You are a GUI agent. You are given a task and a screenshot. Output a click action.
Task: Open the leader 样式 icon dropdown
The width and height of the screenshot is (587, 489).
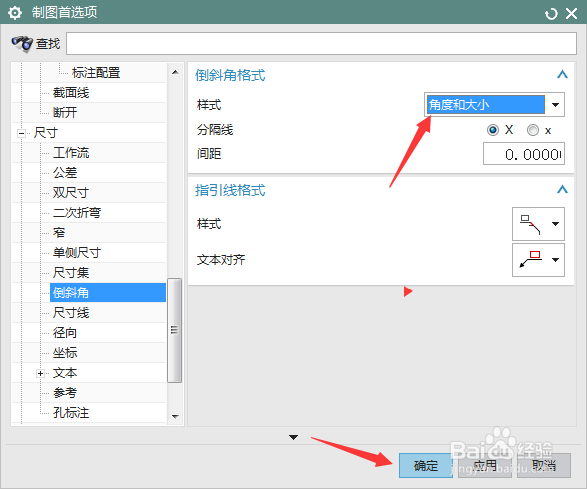[556, 224]
